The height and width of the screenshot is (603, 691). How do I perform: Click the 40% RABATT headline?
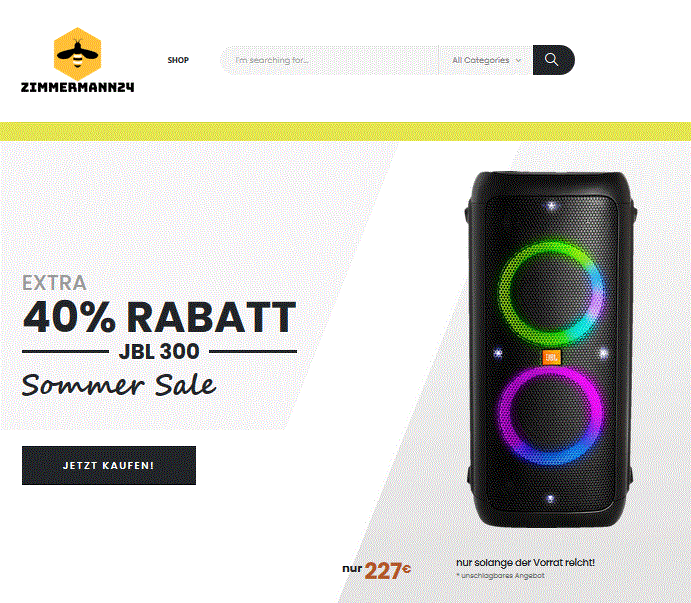click(x=160, y=317)
